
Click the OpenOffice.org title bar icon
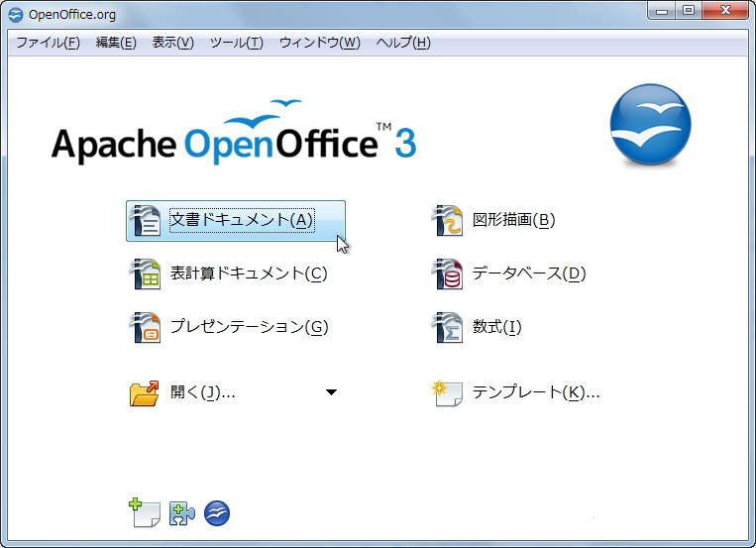(16, 15)
